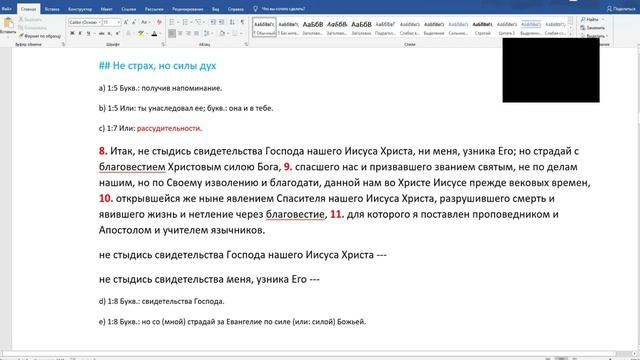Apply the Без интервала (No Spacing) style
Image resolution: width=640 pixels, height=360 pixels.
click(x=289, y=27)
